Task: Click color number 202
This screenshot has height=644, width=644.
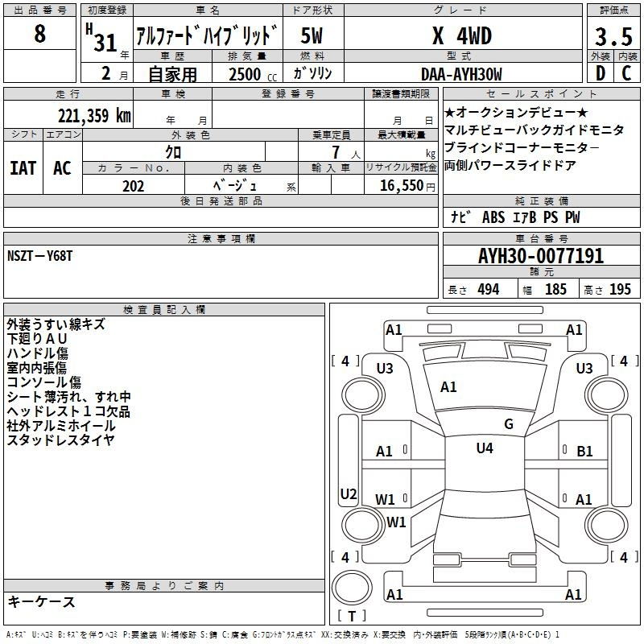Action: (133, 186)
